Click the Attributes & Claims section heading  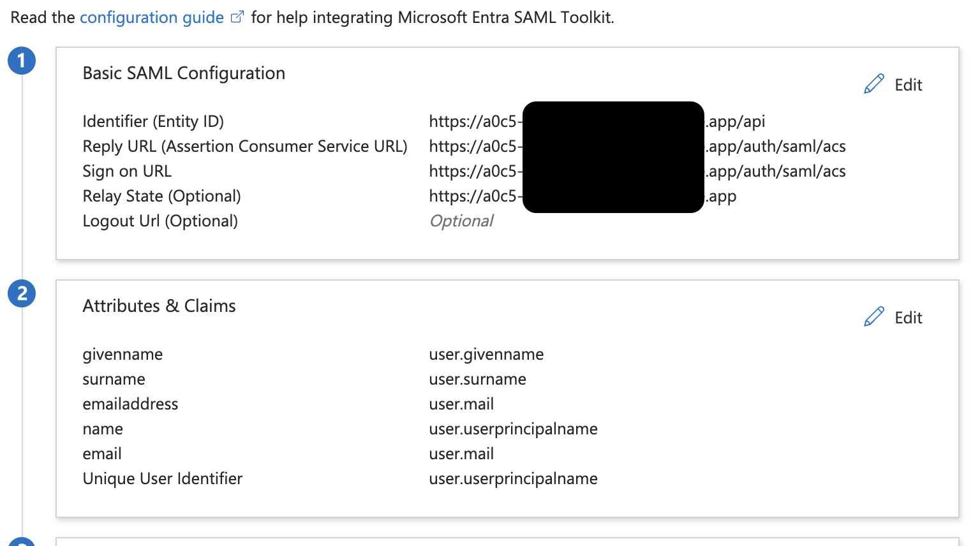click(x=159, y=306)
